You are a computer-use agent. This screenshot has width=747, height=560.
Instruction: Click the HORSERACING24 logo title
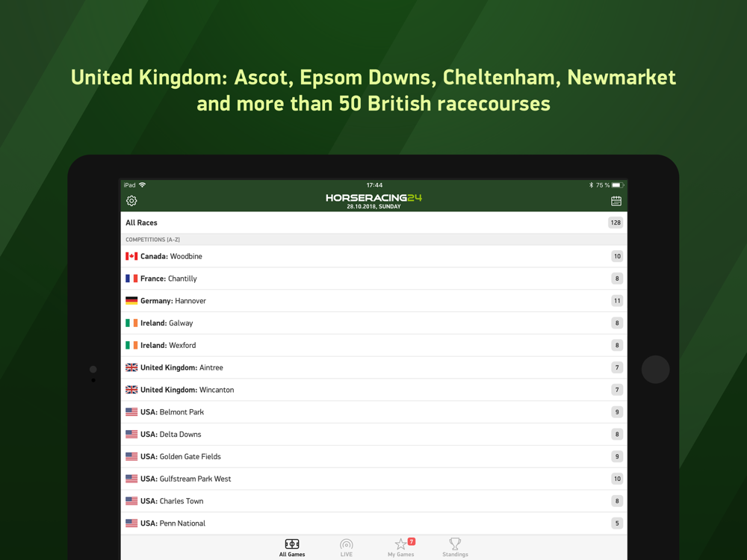374,198
